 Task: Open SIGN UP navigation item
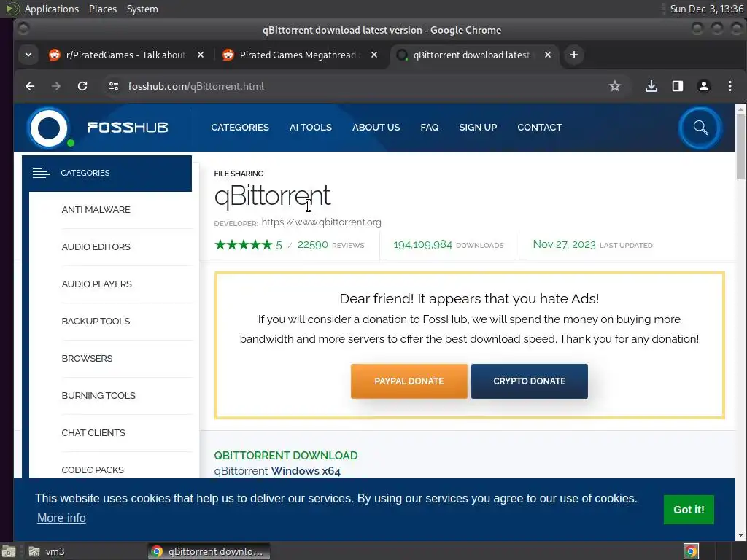click(478, 127)
